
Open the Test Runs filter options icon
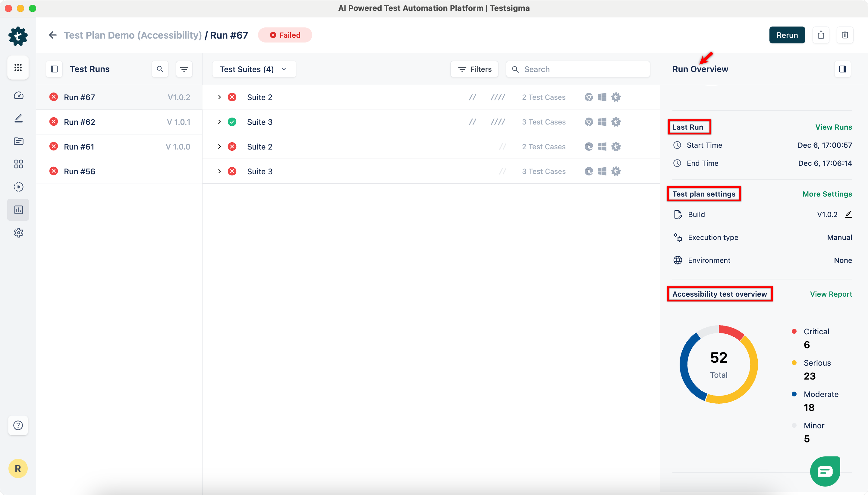click(184, 69)
